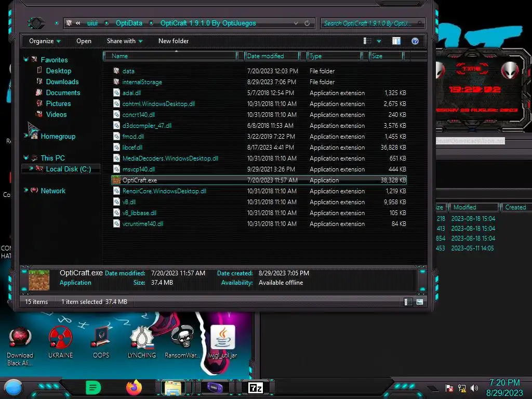The image size is (532, 399).
Task: Sort by Modified column in background window
Action: click(x=474, y=207)
